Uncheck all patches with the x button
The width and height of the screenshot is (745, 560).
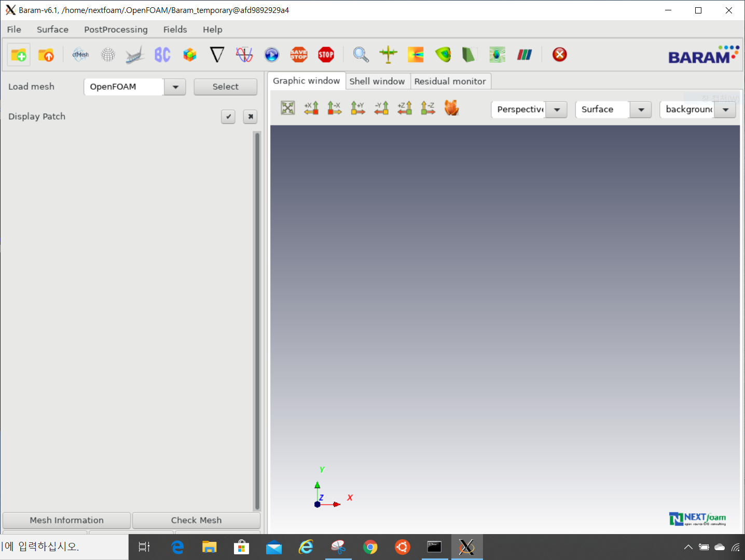point(250,117)
